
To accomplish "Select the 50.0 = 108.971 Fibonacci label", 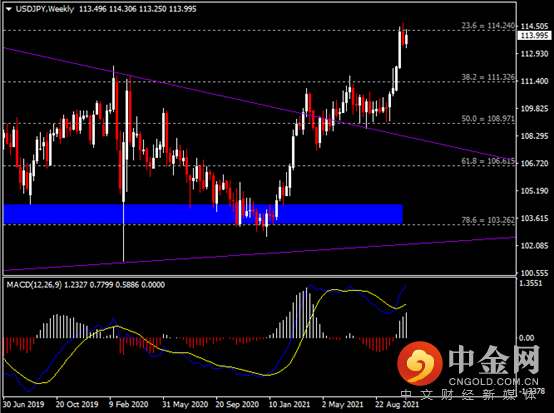I will 488,118.
